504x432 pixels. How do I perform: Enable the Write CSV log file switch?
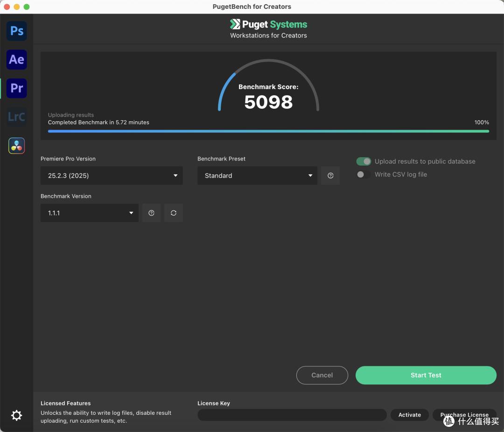pos(364,174)
